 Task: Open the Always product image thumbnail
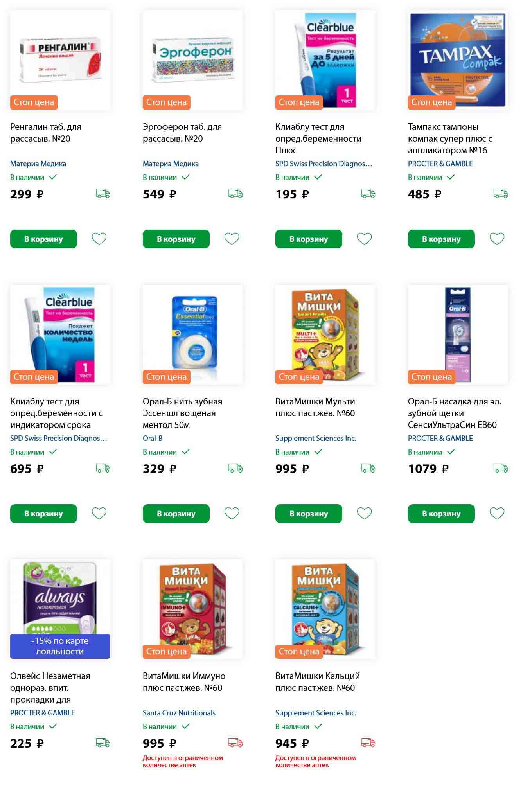tap(60, 609)
